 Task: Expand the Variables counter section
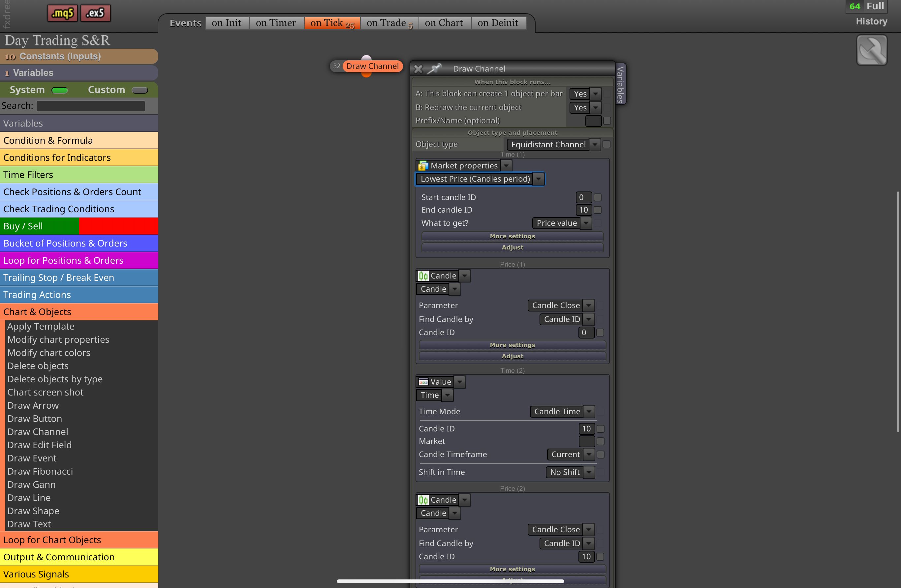(79, 73)
